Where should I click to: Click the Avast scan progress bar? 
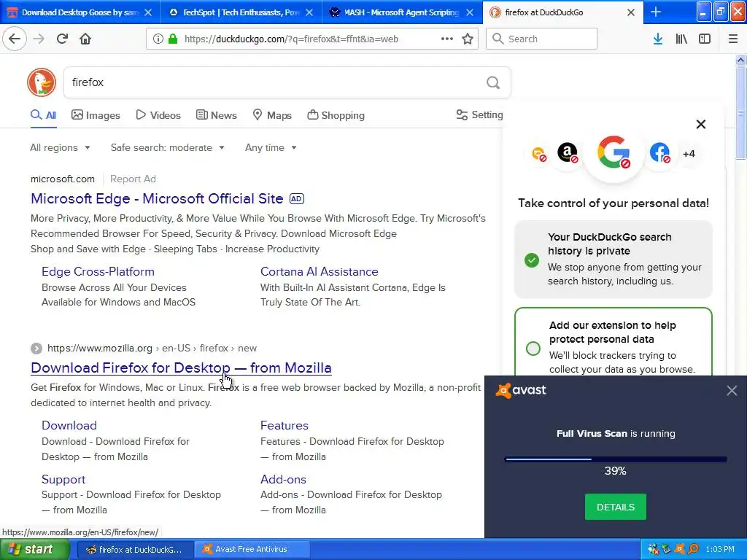(x=616, y=459)
